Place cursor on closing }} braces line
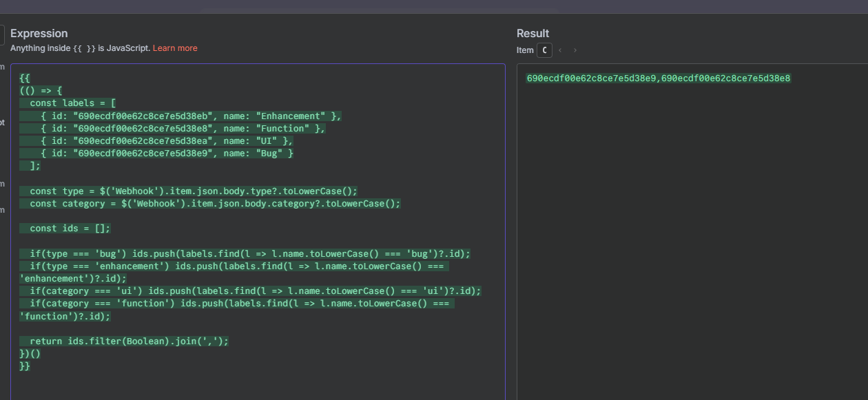This screenshot has height=400, width=868. click(25, 366)
